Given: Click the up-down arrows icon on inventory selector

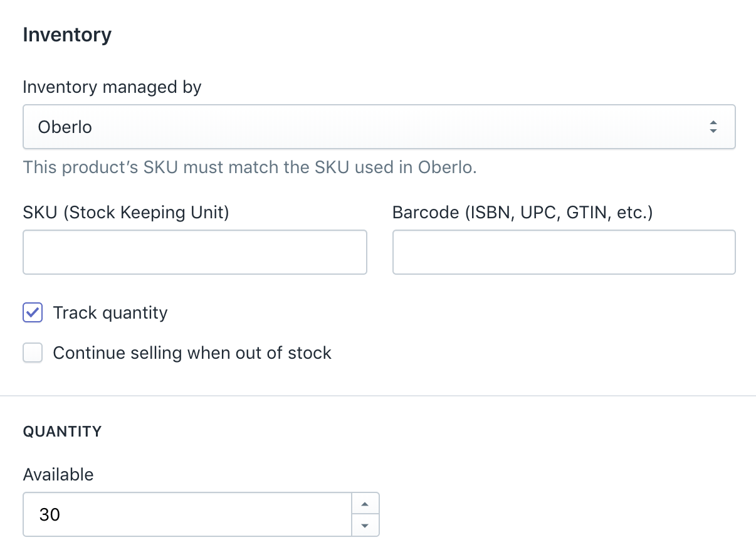Looking at the screenshot, I should pyautogui.click(x=713, y=126).
